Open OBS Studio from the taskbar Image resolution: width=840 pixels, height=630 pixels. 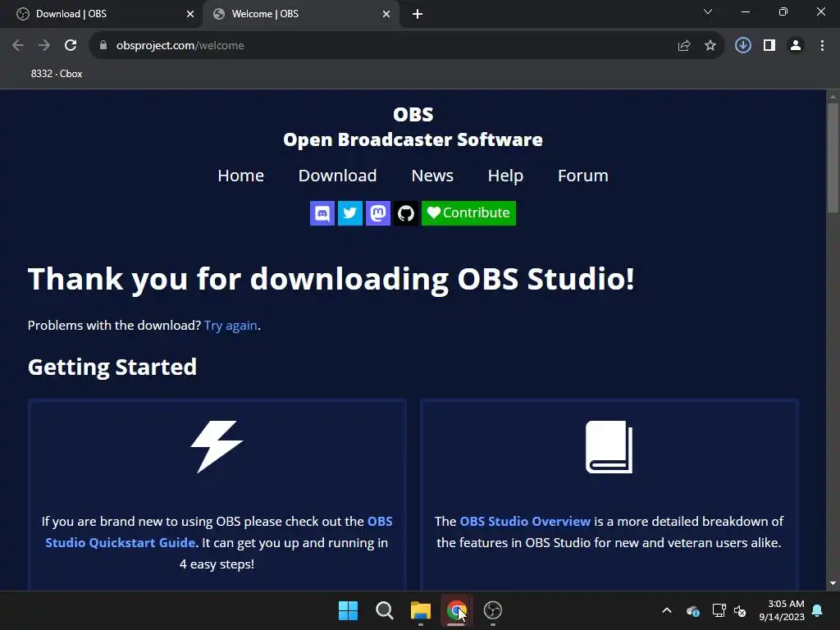[x=493, y=610]
